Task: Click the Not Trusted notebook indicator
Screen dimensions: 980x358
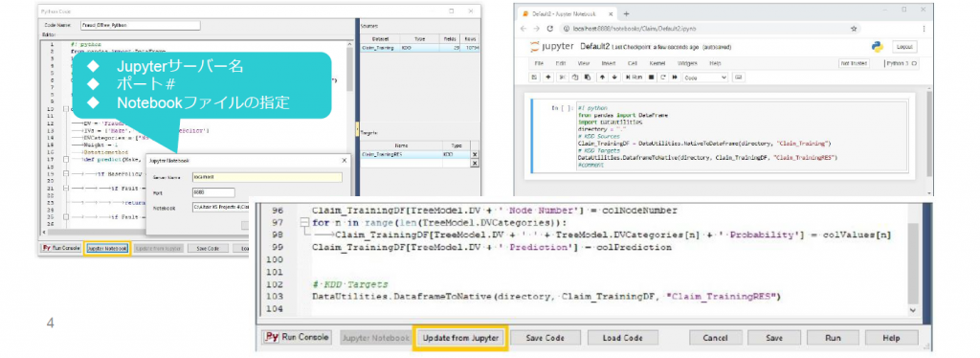Action: [854, 63]
